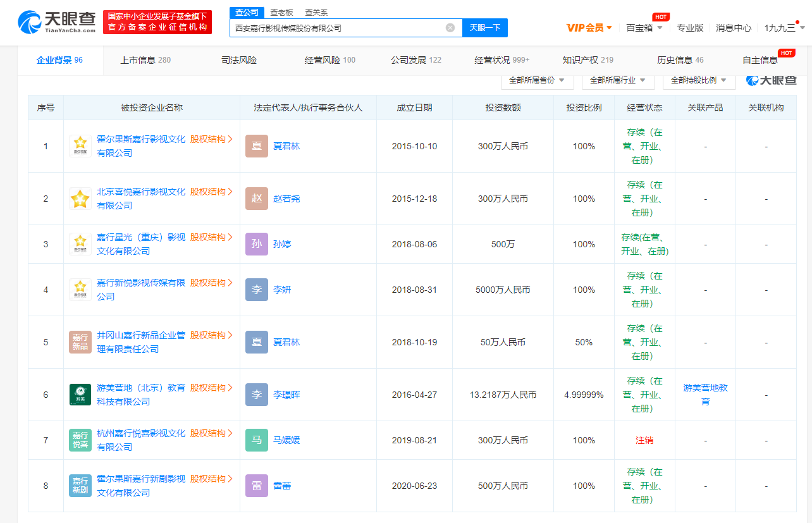Open logo of 北京喜悦嘉行影视文化有限公司

[80, 199]
